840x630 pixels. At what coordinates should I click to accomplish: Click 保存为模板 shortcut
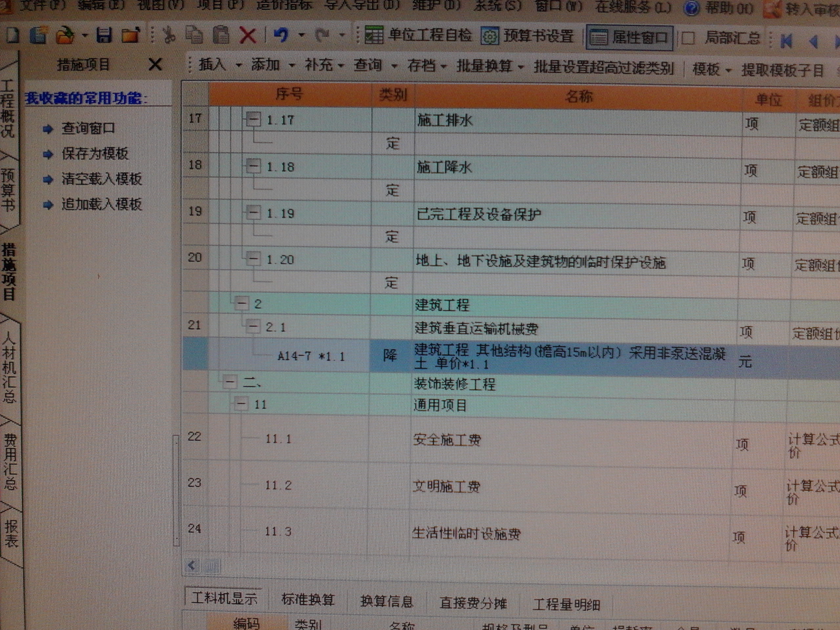coord(95,154)
